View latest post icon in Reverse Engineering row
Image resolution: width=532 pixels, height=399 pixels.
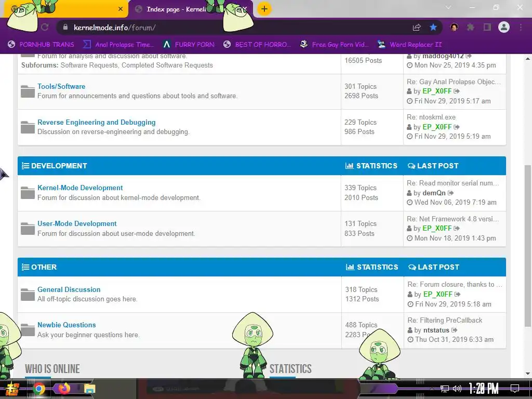(457, 127)
